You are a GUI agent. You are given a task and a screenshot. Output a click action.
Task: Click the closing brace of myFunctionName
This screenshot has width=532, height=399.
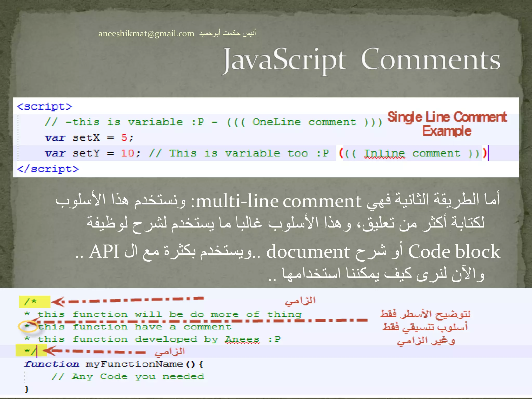pyautogui.click(x=26, y=389)
